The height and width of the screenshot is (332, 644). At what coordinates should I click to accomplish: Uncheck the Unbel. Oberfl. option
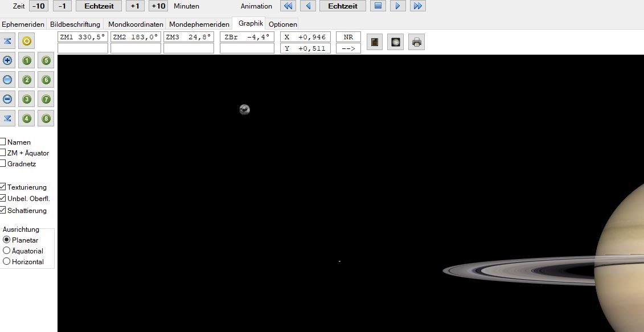(3, 199)
